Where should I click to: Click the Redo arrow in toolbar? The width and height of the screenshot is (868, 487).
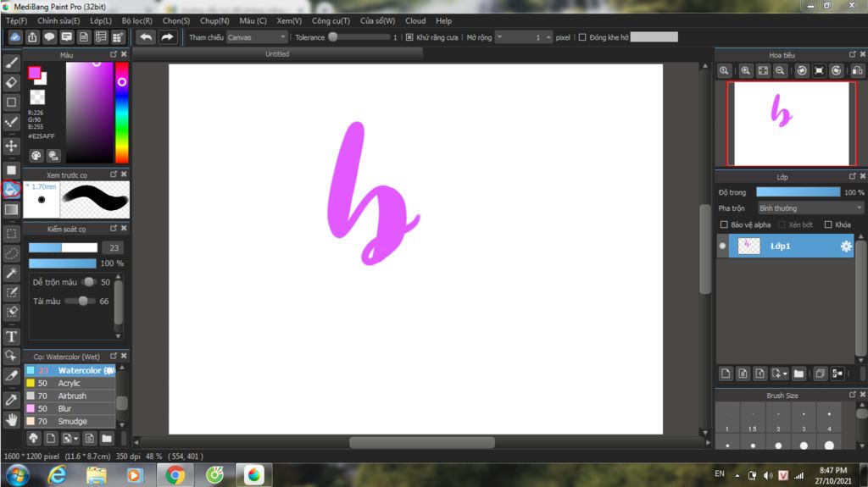167,37
